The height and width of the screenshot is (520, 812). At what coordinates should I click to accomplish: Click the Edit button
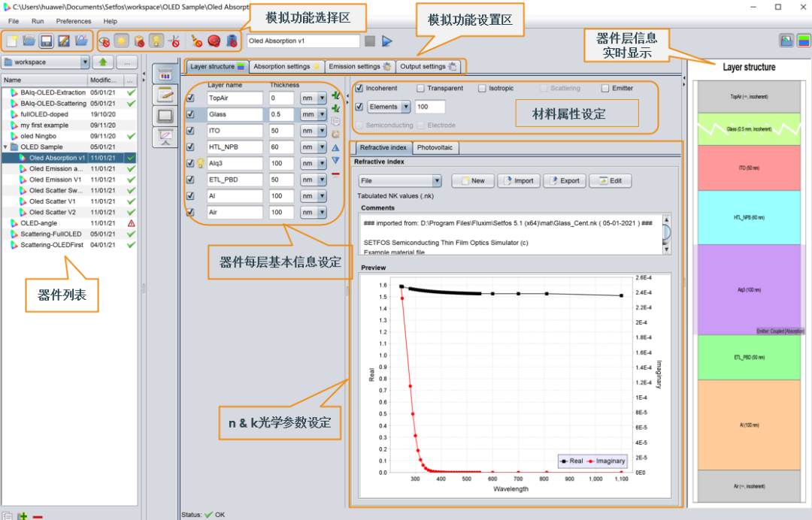point(610,180)
